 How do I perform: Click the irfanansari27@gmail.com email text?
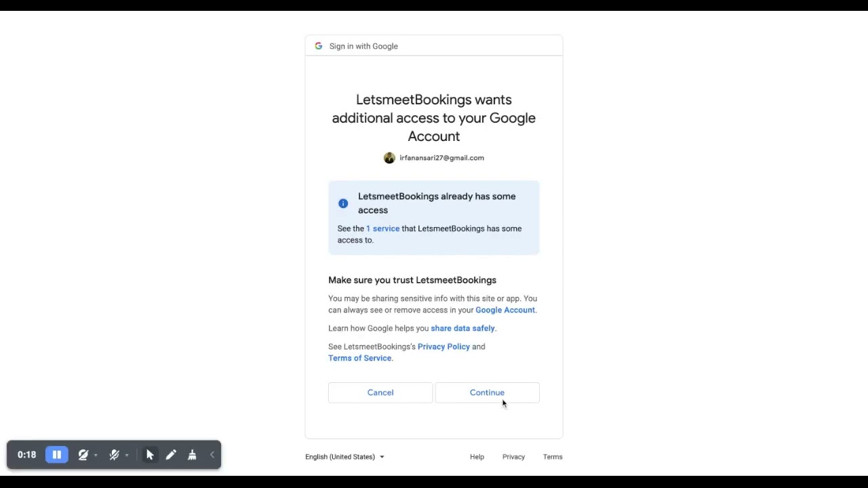(x=441, y=158)
